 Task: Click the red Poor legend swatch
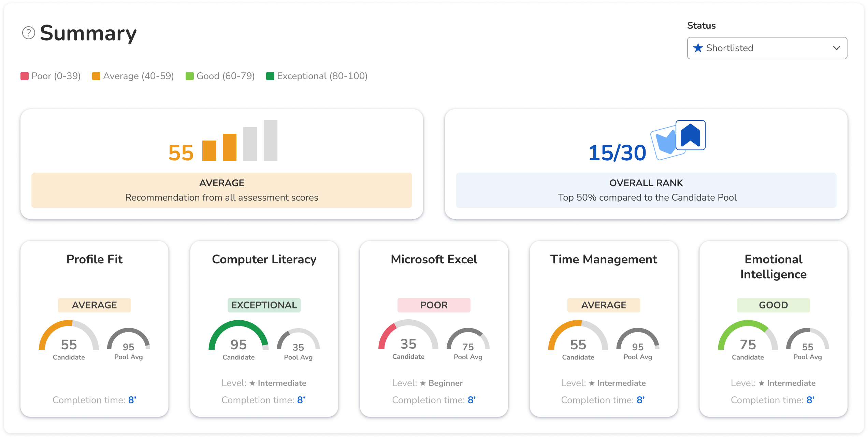tap(25, 76)
